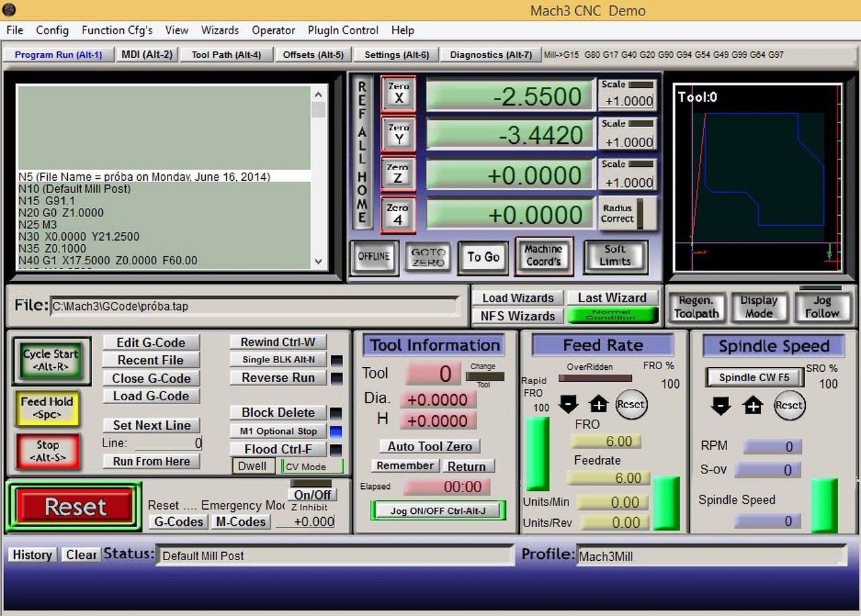Zero the 4th axis
Viewport: 861px width, 616px height.
(x=398, y=215)
